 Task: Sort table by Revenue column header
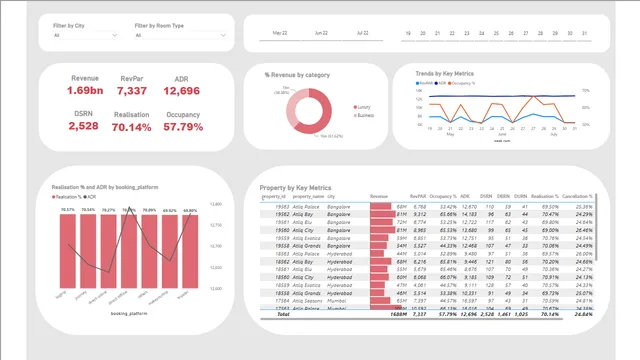click(x=379, y=197)
